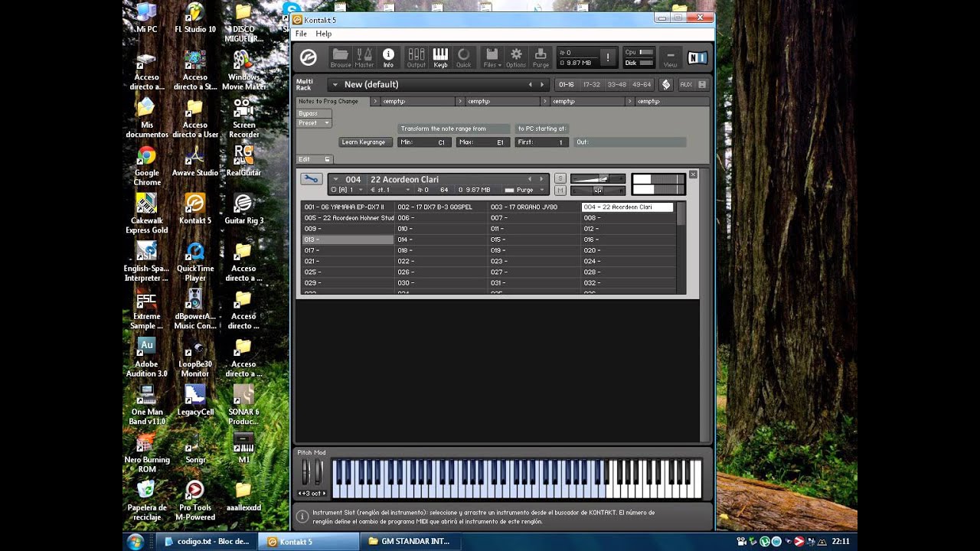The image size is (980, 551).
Task: Switch to rack page 33-48
Action: 616,84
